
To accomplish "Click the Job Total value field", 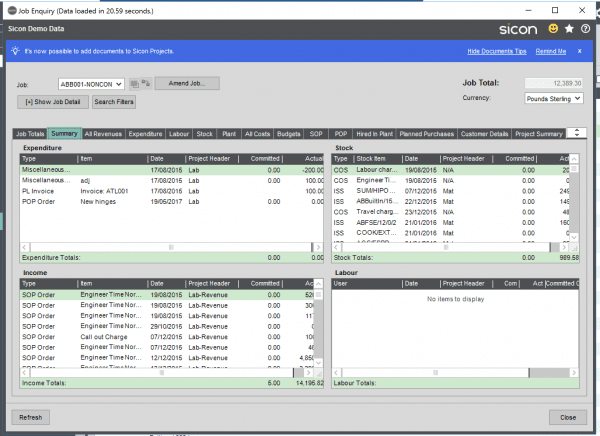I will coord(554,83).
